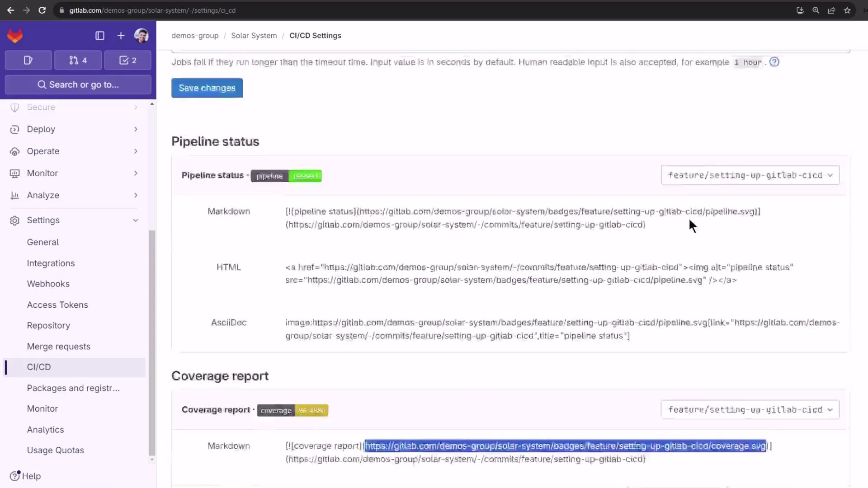Bookmark page with browser star icon
This screenshot has height=488, width=868.
point(847,10)
